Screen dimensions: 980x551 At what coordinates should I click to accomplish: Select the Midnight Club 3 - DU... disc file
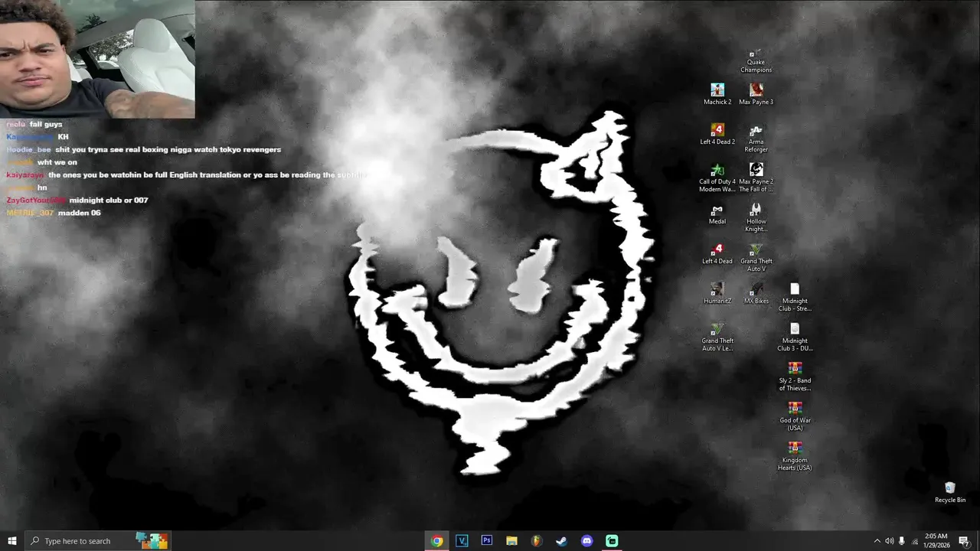click(795, 337)
